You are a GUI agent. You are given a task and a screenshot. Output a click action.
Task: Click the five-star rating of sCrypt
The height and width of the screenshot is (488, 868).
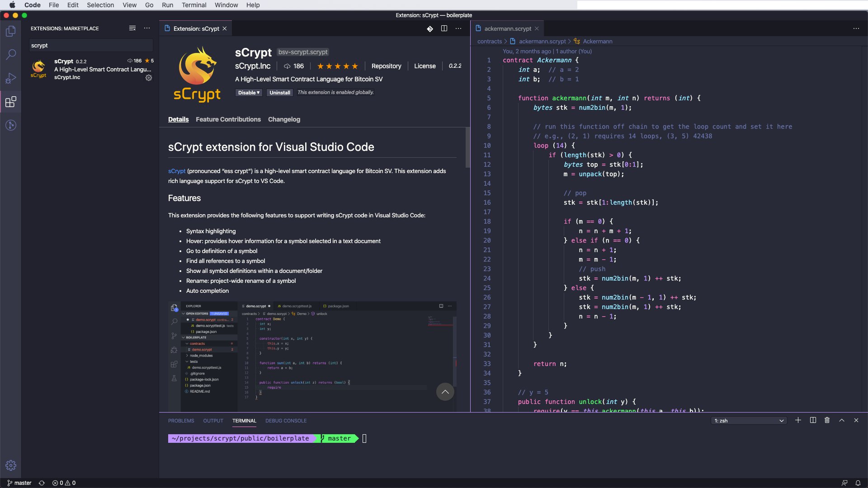click(337, 66)
